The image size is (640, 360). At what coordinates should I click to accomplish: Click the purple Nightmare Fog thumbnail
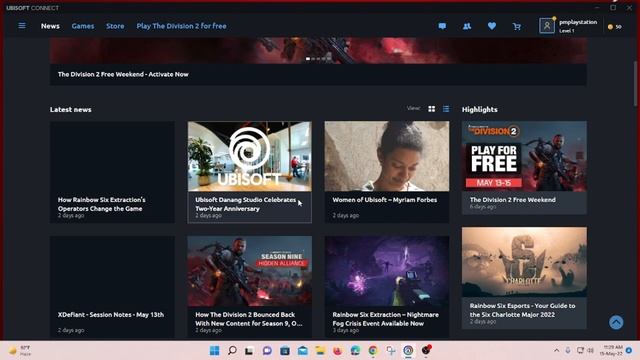click(x=387, y=271)
